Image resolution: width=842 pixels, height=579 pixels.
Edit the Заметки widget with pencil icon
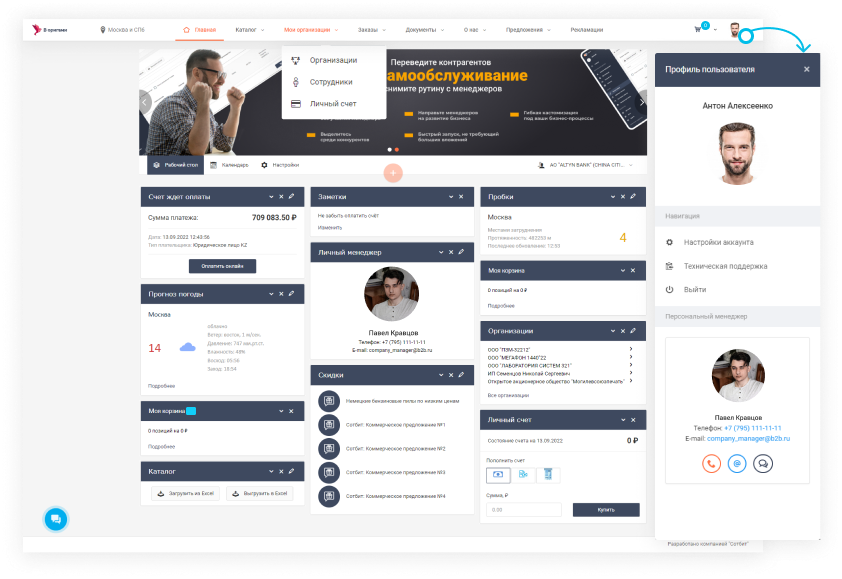click(460, 197)
